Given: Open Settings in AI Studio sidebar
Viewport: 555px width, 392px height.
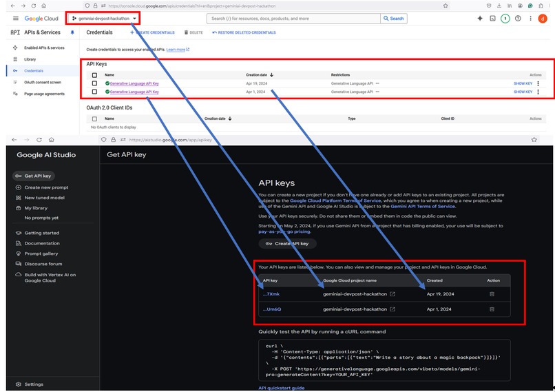Looking at the screenshot, I should tap(34, 384).
